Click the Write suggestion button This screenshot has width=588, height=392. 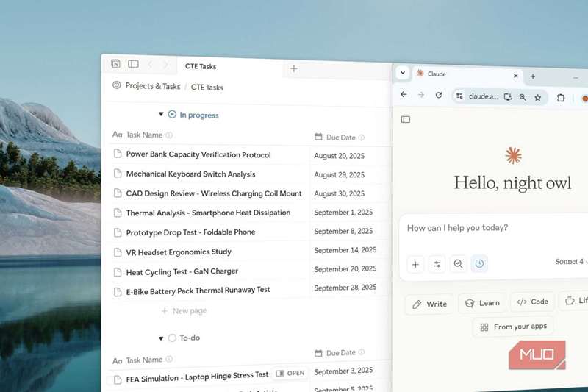coord(429,304)
